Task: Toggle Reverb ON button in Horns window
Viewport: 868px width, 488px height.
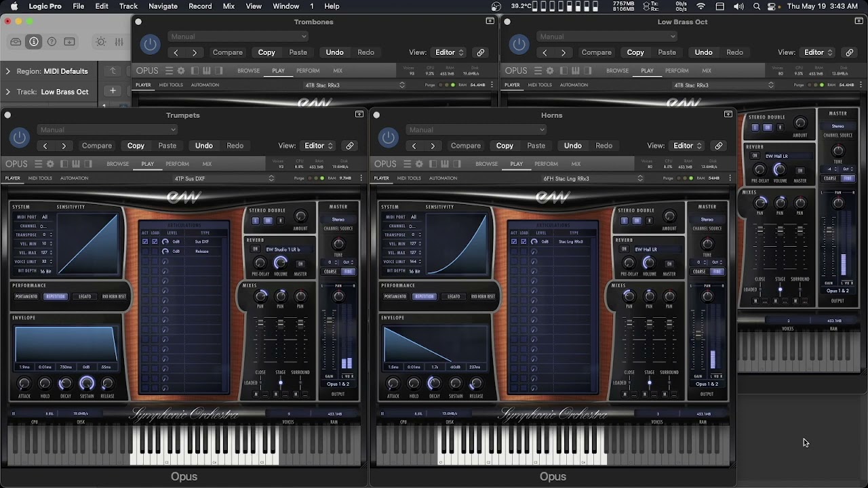Action: [x=624, y=249]
